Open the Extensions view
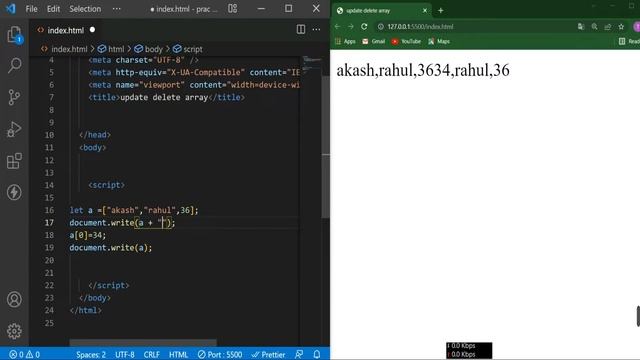The width and height of the screenshot is (640, 360). point(14,161)
